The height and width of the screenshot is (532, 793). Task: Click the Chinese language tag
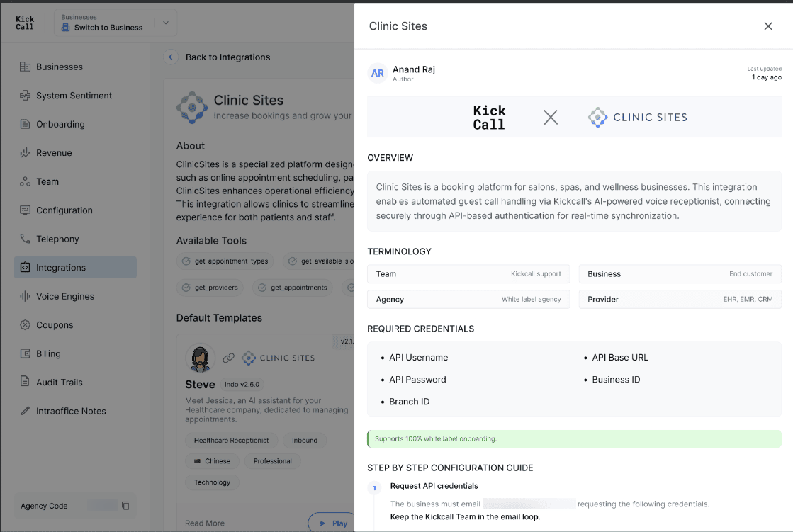tap(212, 461)
